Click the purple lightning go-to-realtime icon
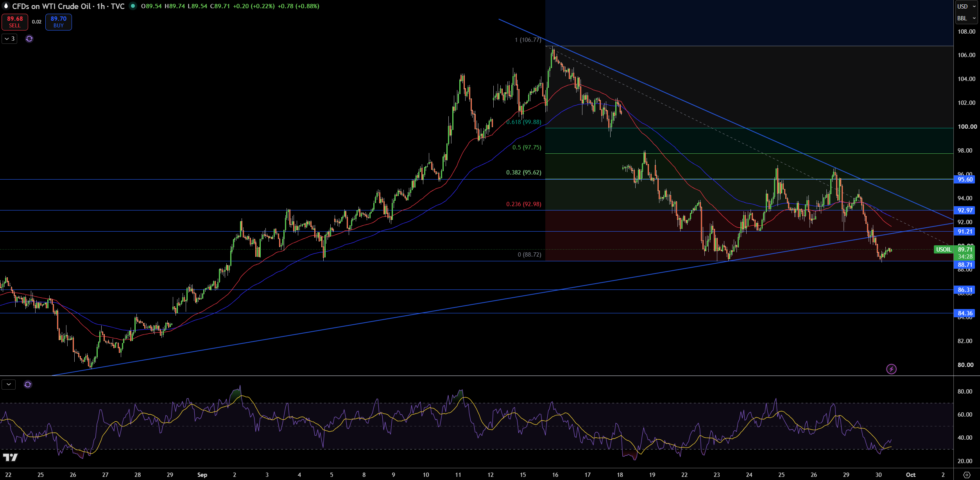This screenshot has height=480, width=980. click(891, 369)
